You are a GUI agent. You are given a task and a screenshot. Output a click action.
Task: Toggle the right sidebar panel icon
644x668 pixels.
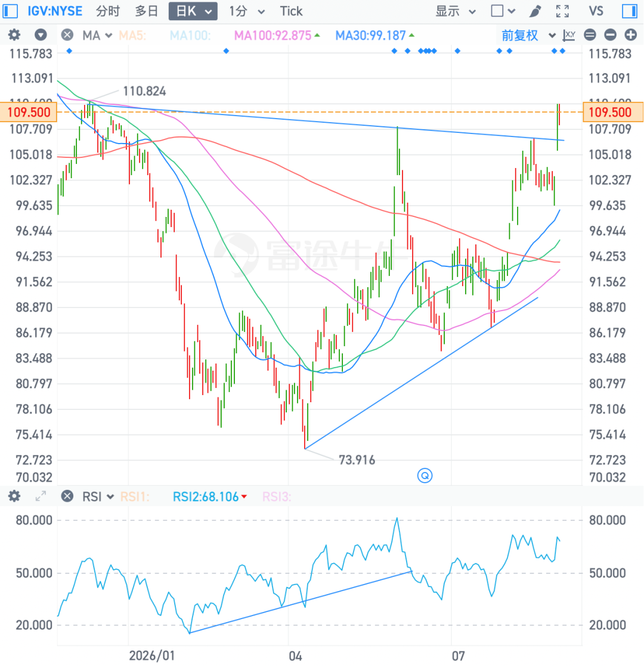pos(629,11)
